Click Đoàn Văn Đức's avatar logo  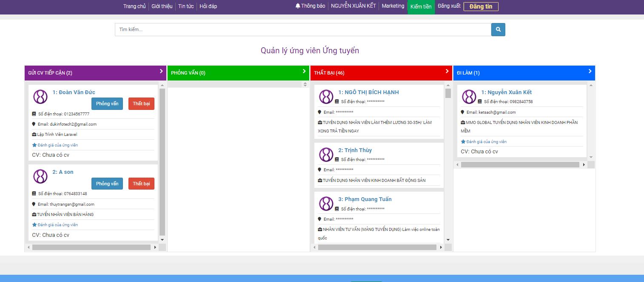click(x=40, y=97)
